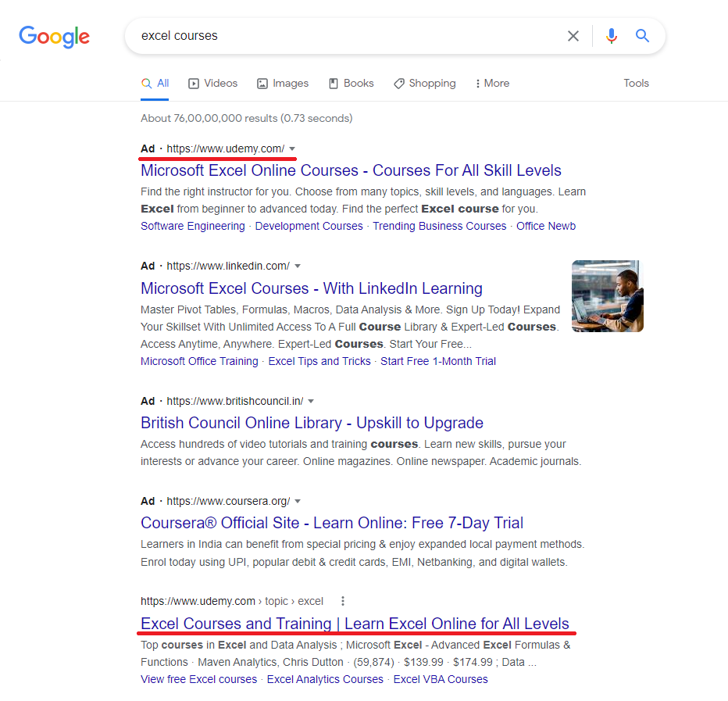Viewport: 728px width, 701px height.
Task: Open 'Coursera Official Site' ad link
Action: point(332,523)
